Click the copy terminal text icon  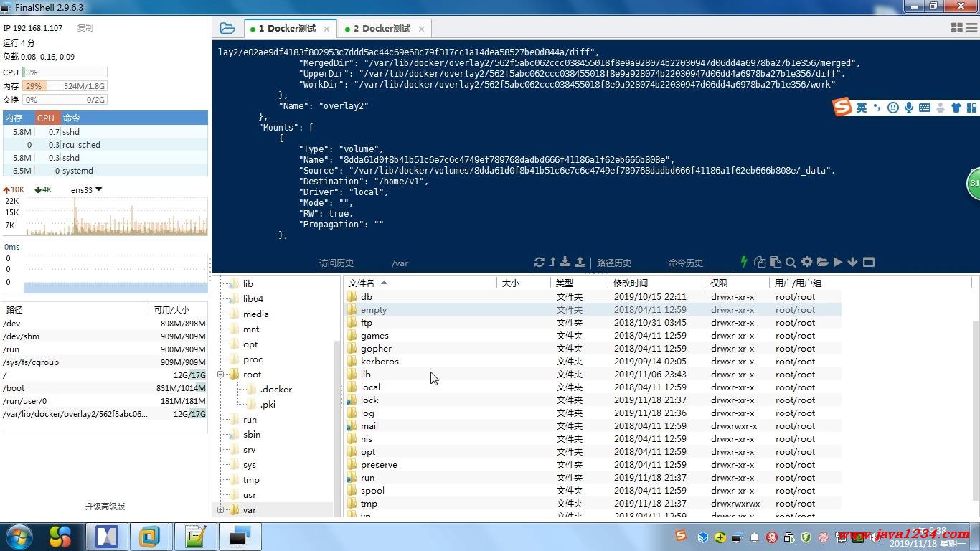(x=759, y=262)
